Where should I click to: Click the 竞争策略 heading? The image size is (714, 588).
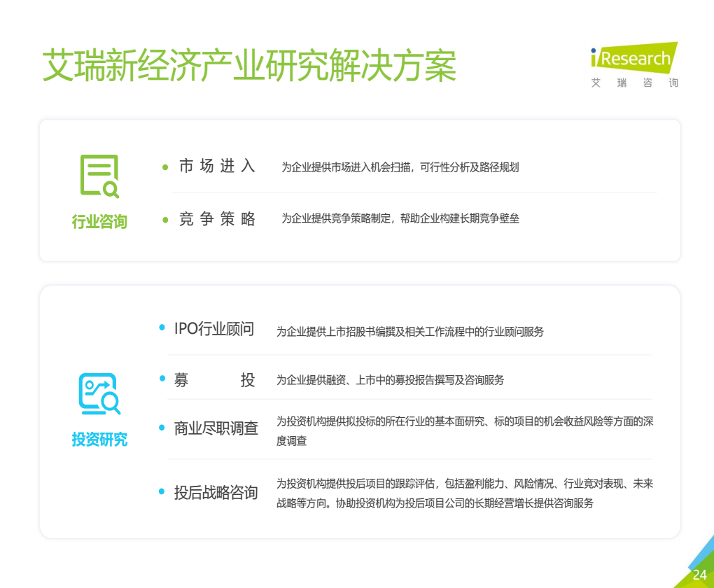(217, 219)
